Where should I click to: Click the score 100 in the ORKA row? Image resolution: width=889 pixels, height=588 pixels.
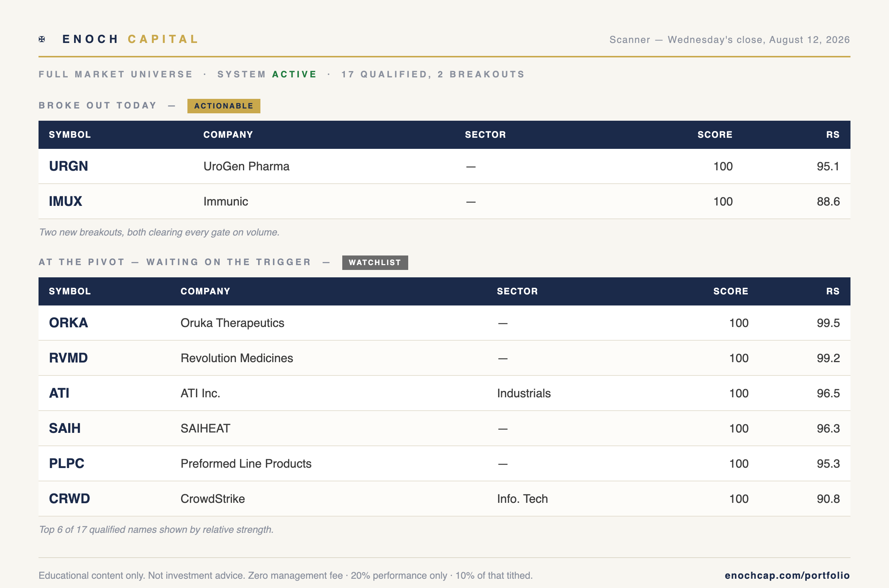(739, 323)
